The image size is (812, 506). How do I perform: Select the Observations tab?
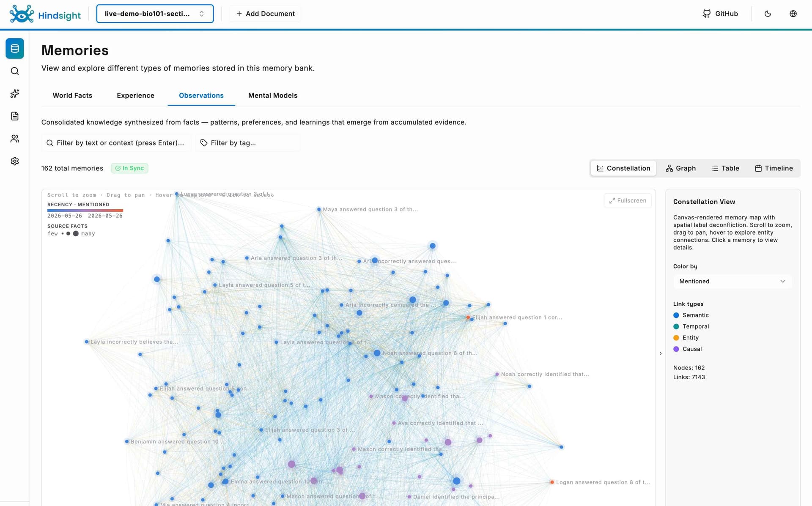click(x=201, y=96)
